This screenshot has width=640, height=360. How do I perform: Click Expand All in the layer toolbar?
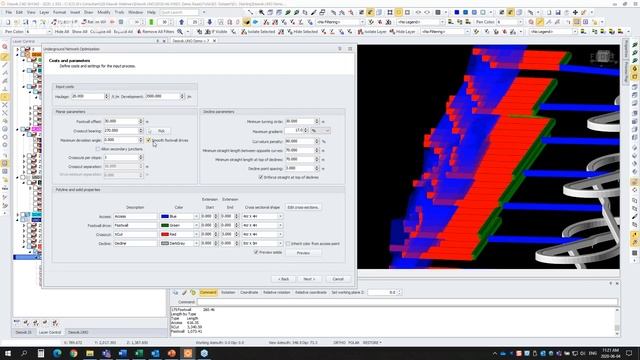(x=123, y=31)
